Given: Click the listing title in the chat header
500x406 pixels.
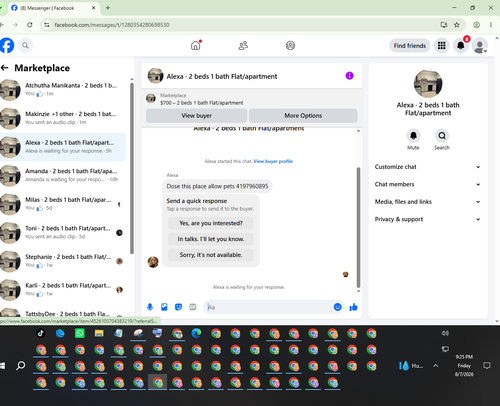Looking at the screenshot, I should click(x=222, y=76).
